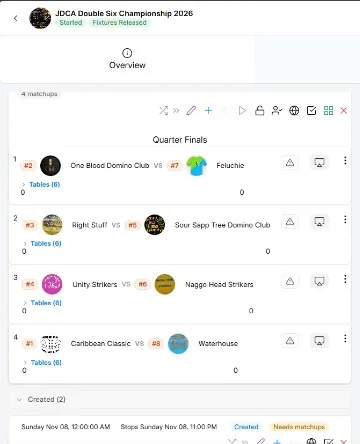Image resolution: width=360 pixels, height=444 pixels.
Task: Click the purple pencil edit icon
Action: [x=191, y=110]
